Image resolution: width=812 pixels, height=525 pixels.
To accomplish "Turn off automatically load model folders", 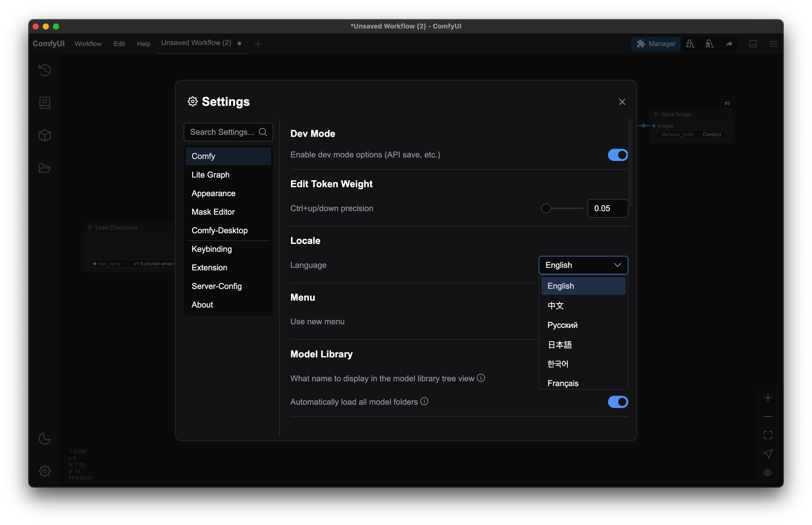I will 617,402.
